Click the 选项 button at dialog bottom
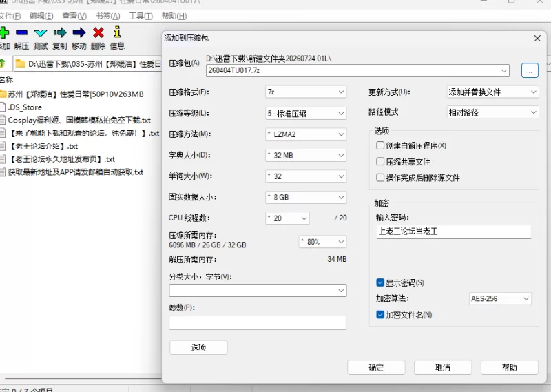 198,347
